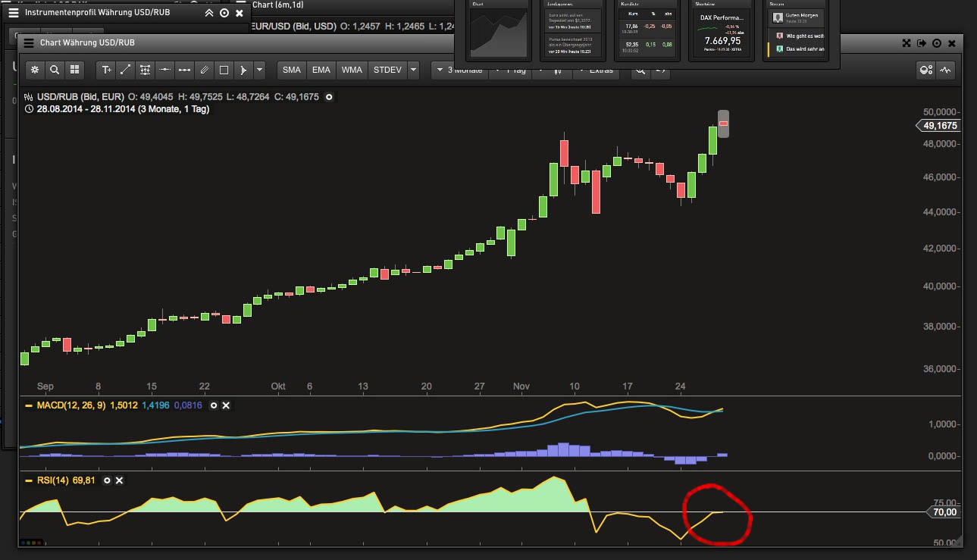The height and width of the screenshot is (560, 977).
Task: Select the three-point segment line tool
Action: (x=184, y=70)
